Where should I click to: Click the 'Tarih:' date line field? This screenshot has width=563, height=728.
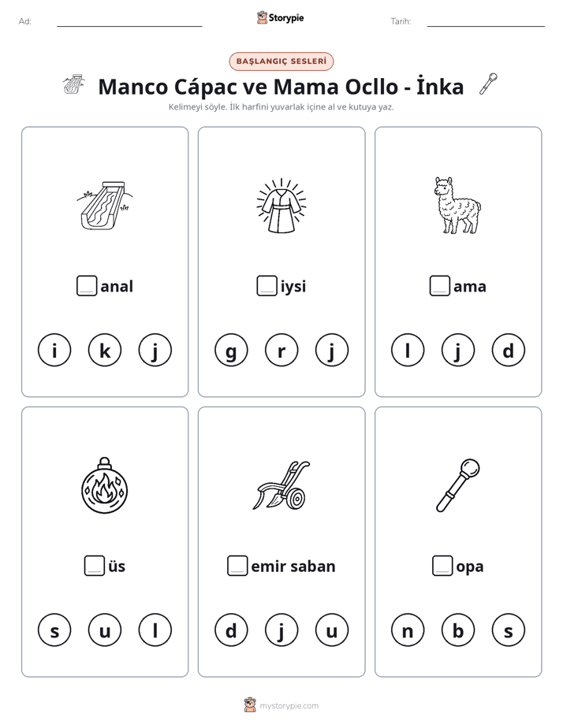pyautogui.click(x=486, y=22)
